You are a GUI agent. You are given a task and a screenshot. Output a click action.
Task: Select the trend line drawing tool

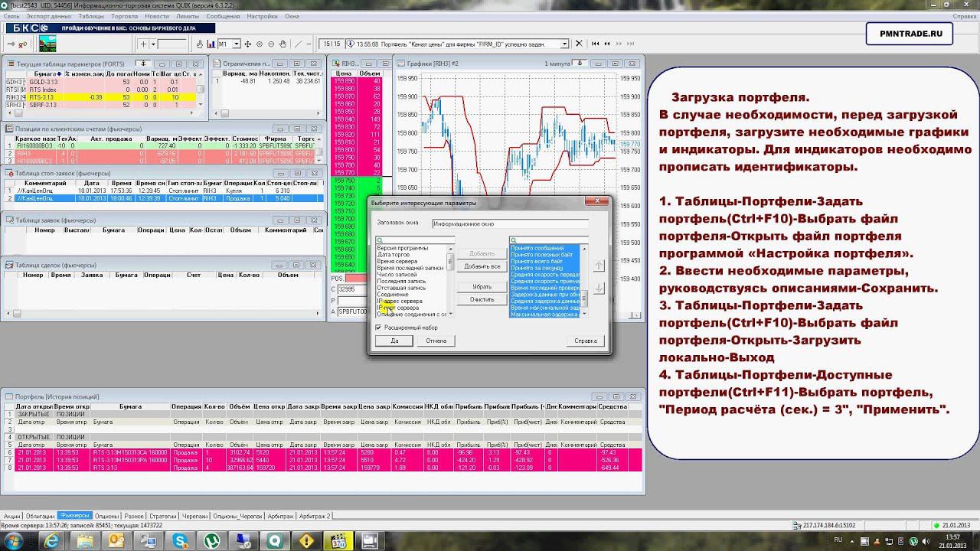[298, 44]
